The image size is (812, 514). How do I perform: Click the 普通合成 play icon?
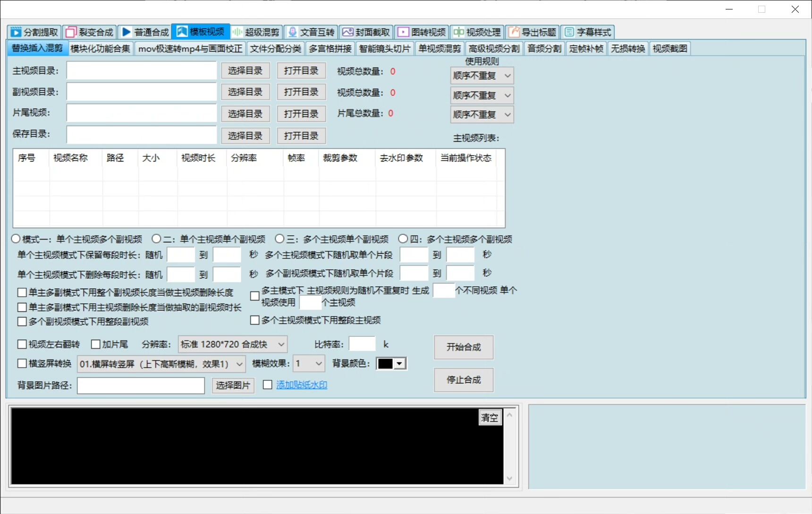point(127,32)
